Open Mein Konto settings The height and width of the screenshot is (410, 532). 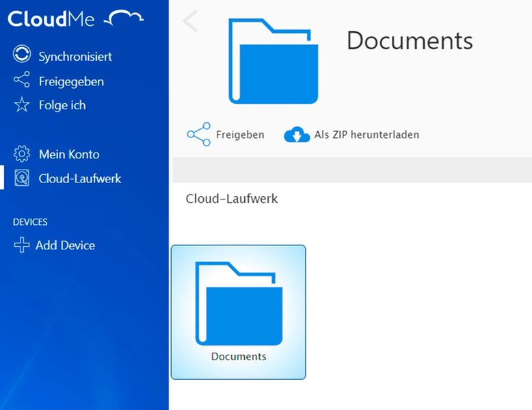(x=69, y=154)
